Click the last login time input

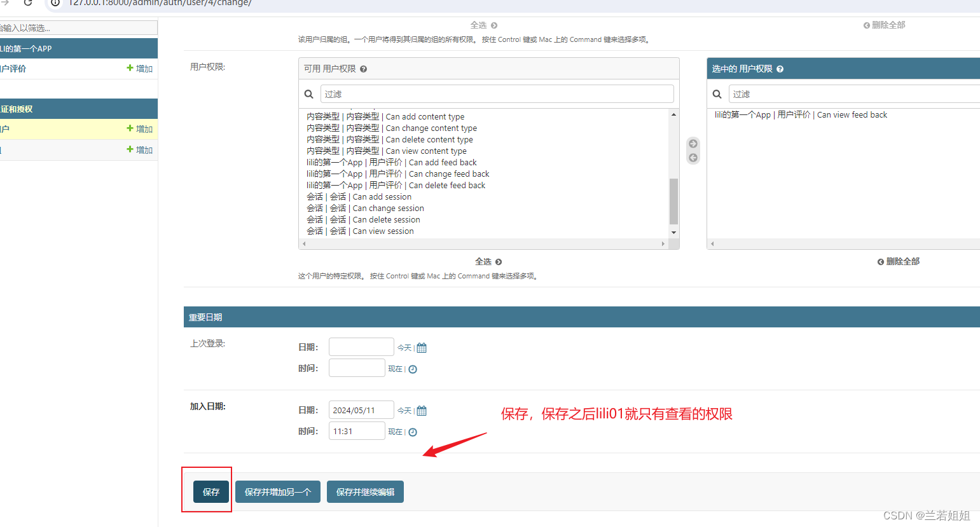click(x=357, y=368)
